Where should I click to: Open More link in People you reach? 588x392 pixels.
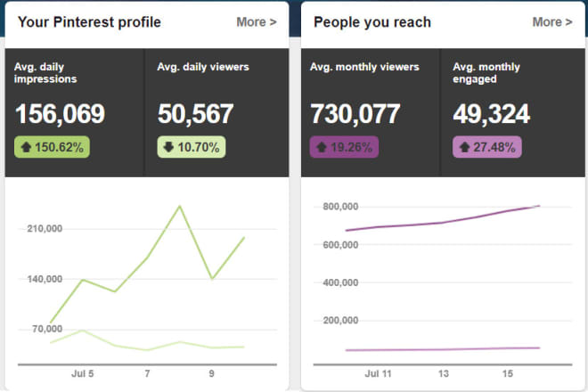(552, 22)
